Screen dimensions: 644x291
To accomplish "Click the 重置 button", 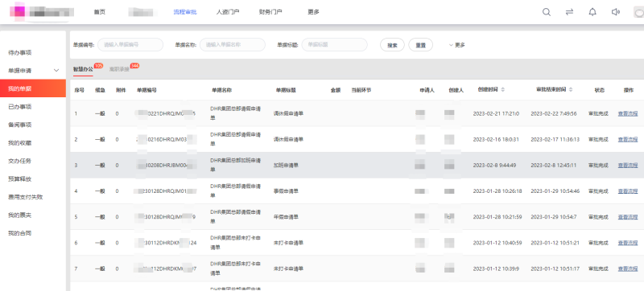I will tap(420, 45).
